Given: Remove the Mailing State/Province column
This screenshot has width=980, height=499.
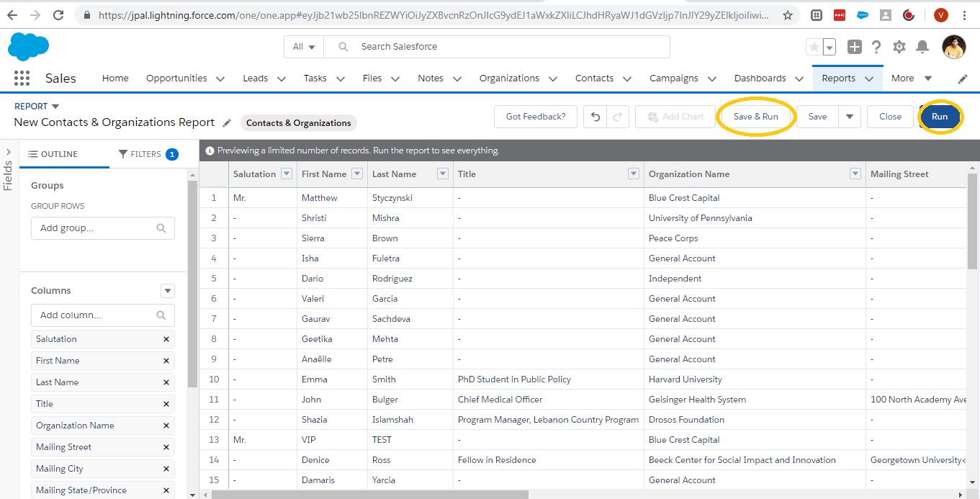Looking at the screenshot, I should click(166, 490).
